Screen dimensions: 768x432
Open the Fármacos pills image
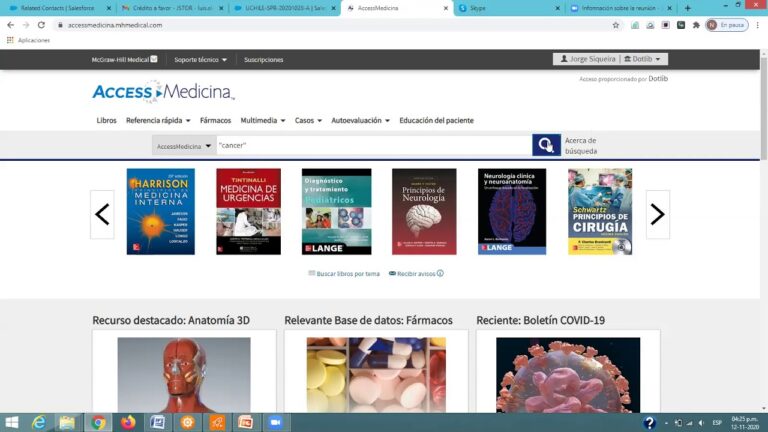[376, 375]
